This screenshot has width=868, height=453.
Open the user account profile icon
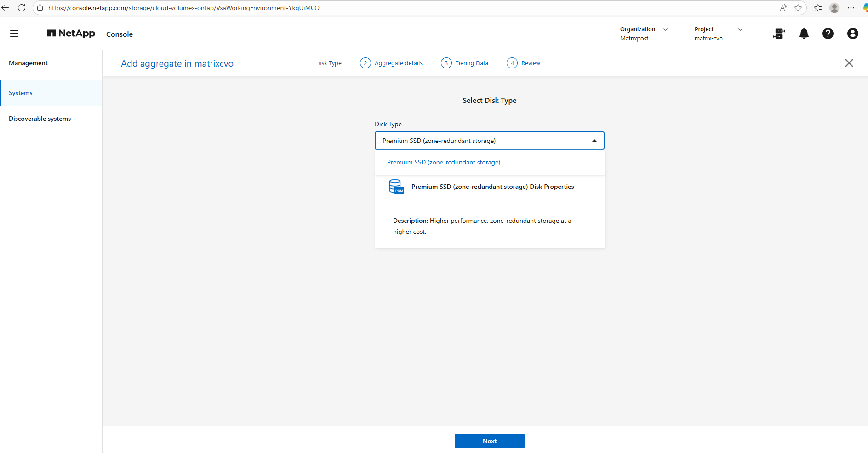point(852,34)
